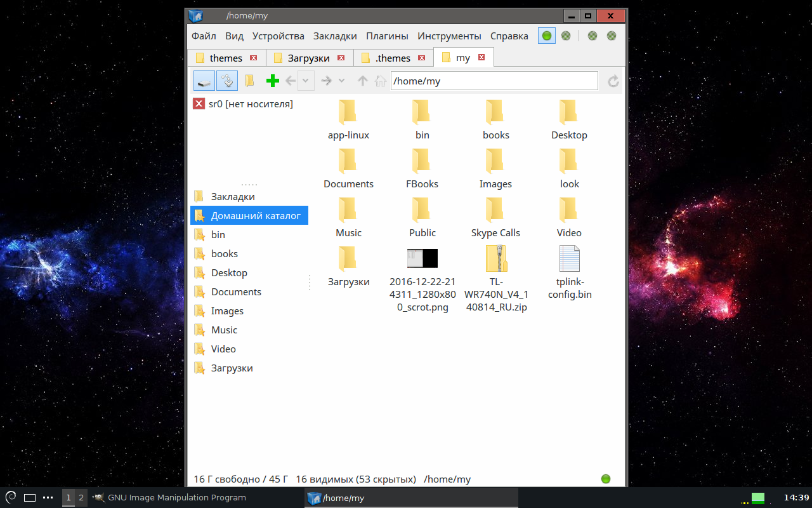The height and width of the screenshot is (508, 812).
Task: Switch to the Загрузки tab
Action: [x=309, y=58]
